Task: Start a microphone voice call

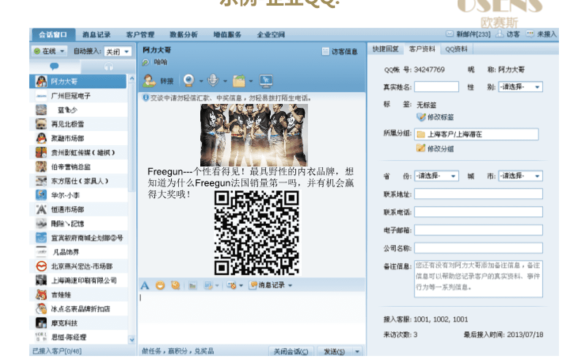Action: [x=213, y=80]
